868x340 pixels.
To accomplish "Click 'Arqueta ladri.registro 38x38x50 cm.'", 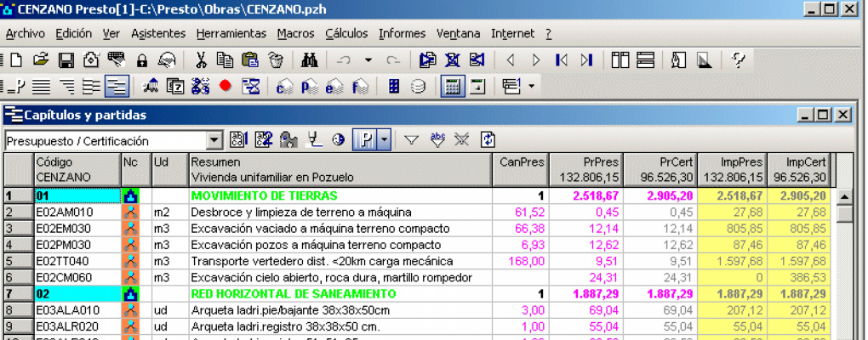I will click(x=286, y=326).
